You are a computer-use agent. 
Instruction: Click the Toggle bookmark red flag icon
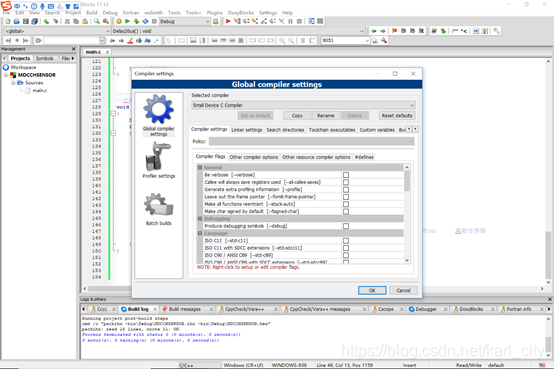[394, 31]
